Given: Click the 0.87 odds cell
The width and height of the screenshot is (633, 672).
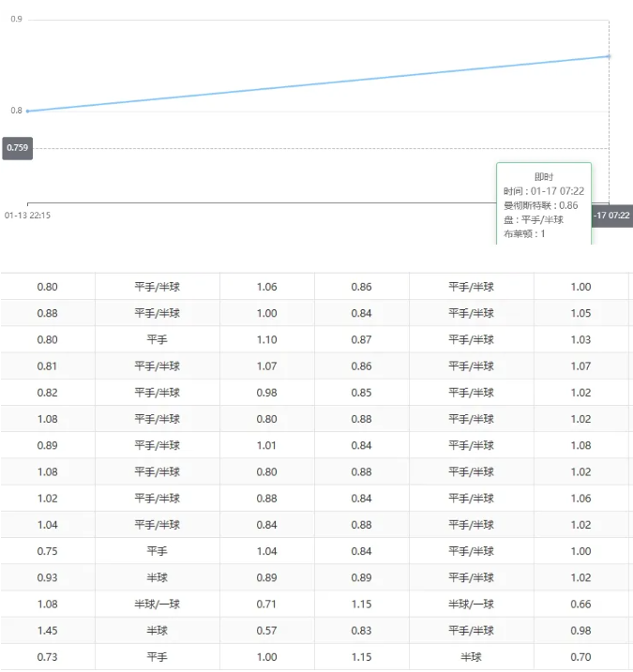Looking at the screenshot, I should click(x=361, y=339).
